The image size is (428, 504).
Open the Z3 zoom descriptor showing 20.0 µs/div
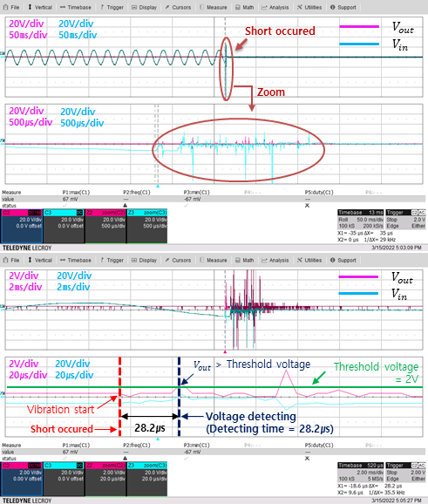147,479
